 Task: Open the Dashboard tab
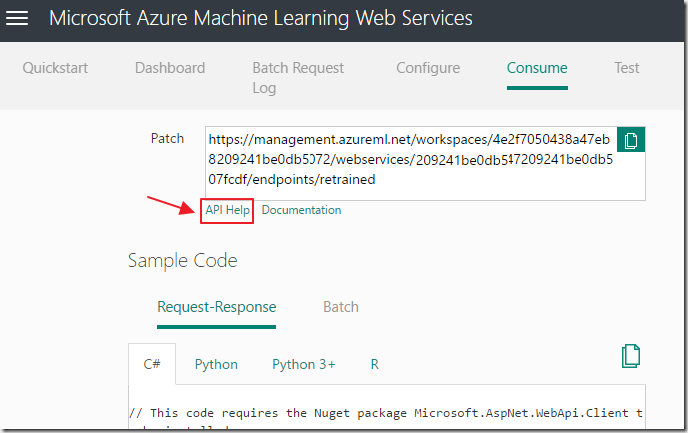click(170, 68)
